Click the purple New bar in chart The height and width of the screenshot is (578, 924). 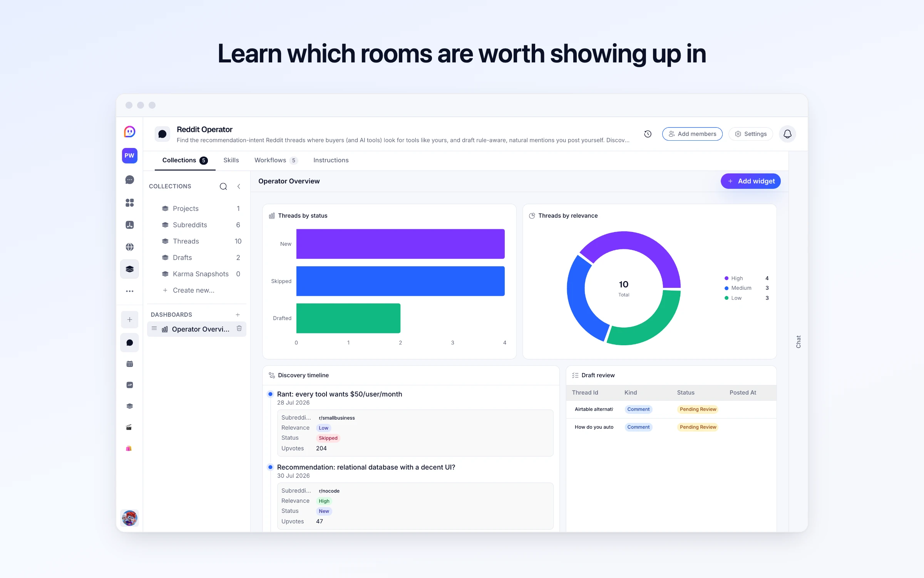400,244
